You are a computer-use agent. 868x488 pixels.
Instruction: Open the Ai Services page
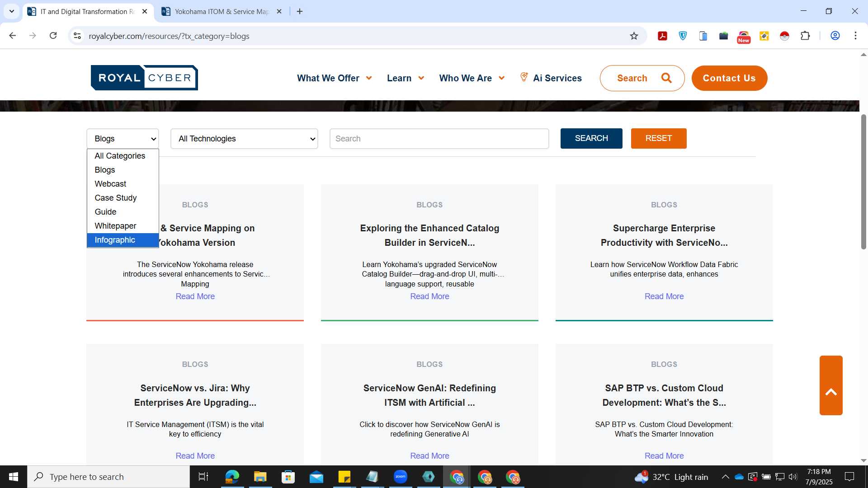point(551,78)
